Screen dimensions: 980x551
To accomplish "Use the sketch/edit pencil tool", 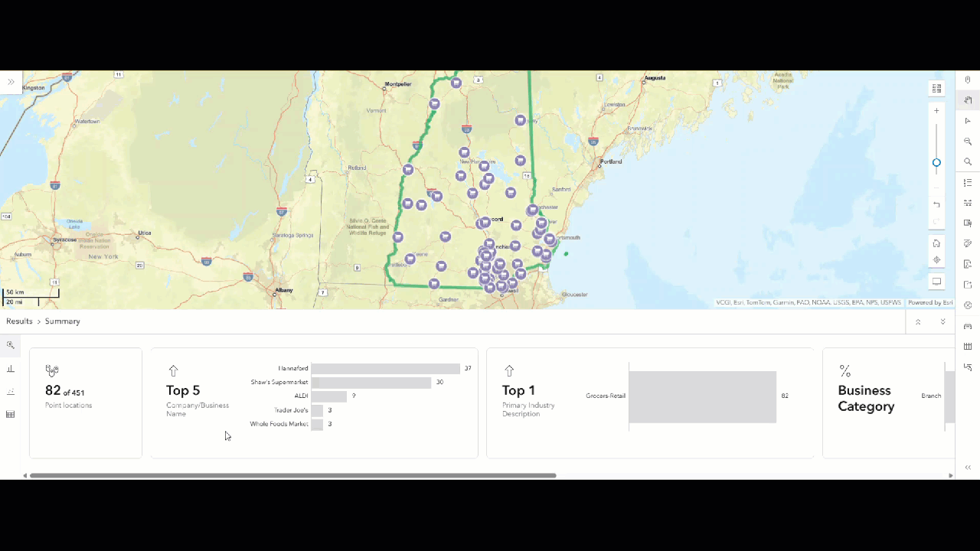I will [x=967, y=243].
